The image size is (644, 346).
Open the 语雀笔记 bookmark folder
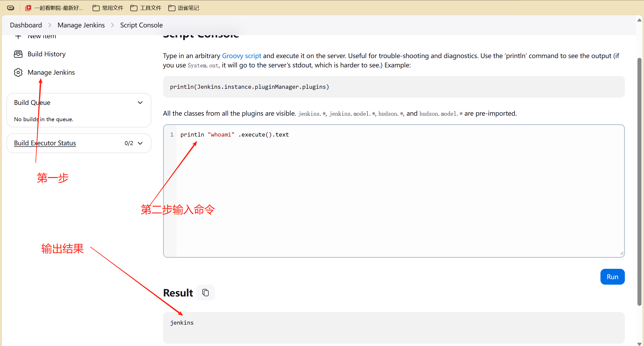(183, 8)
